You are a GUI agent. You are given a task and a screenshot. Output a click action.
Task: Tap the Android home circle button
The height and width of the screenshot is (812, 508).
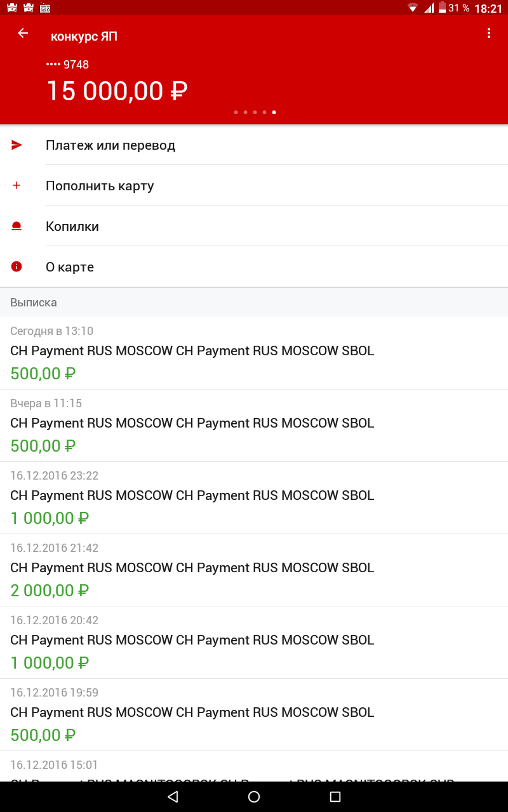point(254,797)
